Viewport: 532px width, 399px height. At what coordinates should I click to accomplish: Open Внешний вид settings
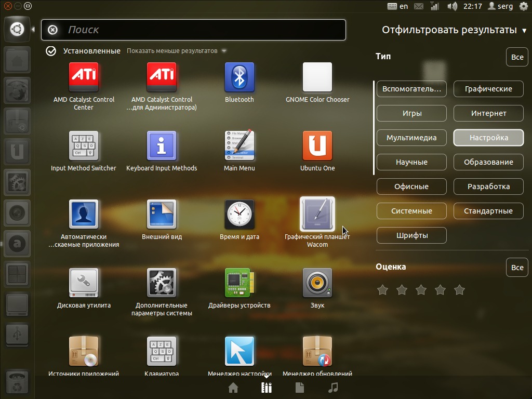[162, 215]
